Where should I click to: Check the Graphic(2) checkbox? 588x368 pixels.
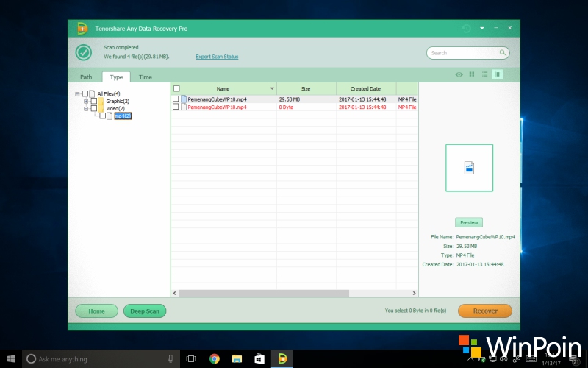[94, 101]
